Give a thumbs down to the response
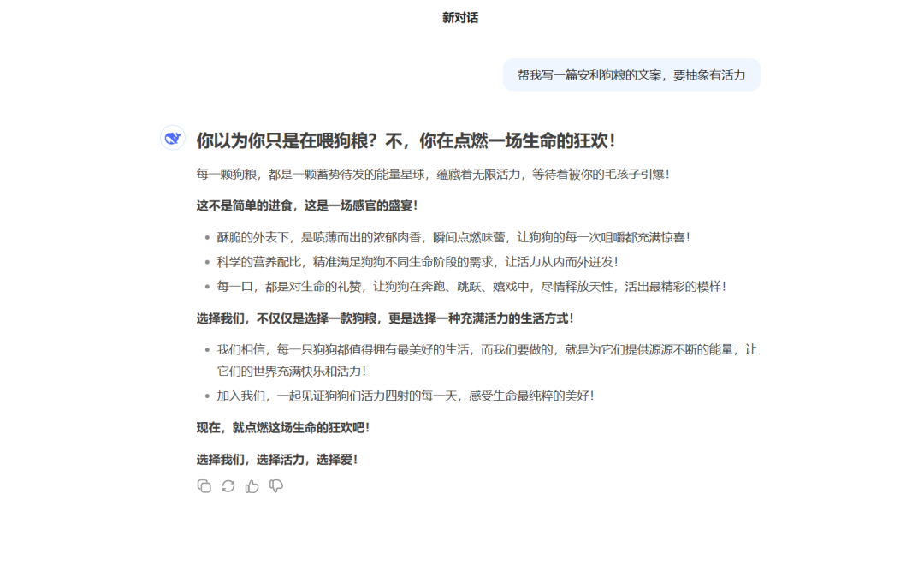924x571 pixels. coord(275,485)
